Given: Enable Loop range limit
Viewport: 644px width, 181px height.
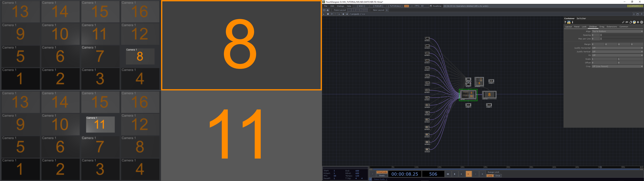Looking at the screenshot, I should 490,175.
